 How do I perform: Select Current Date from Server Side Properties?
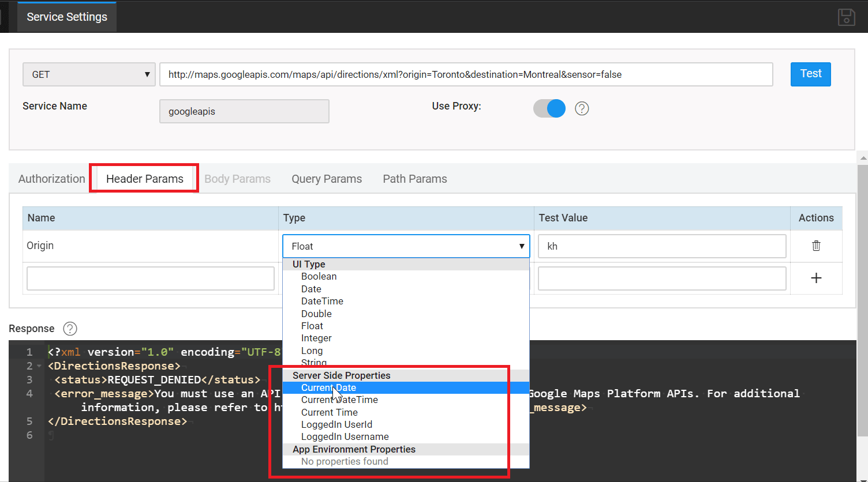328,387
